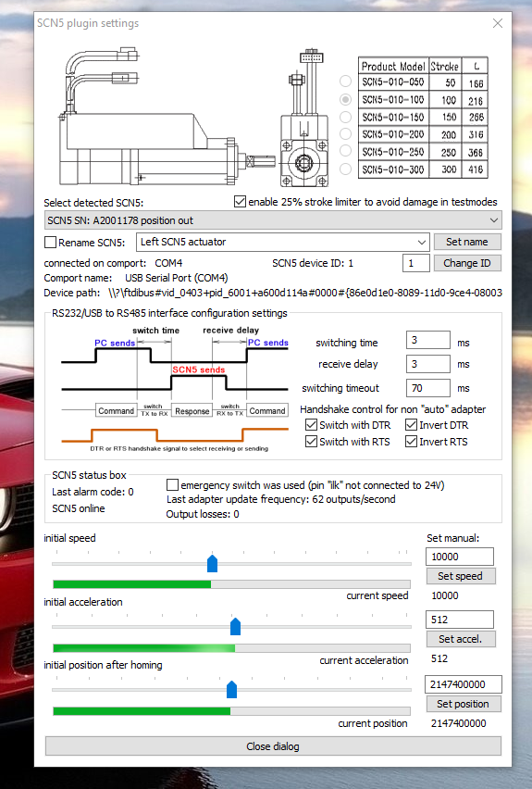Click the 'Product Model' table header
Image resolution: width=532 pixels, height=789 pixels.
click(393, 66)
